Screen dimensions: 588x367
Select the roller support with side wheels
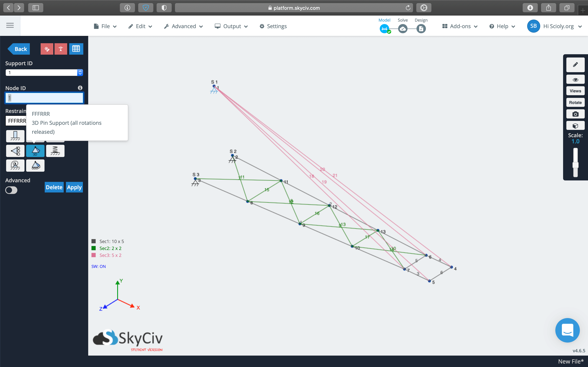point(15,151)
